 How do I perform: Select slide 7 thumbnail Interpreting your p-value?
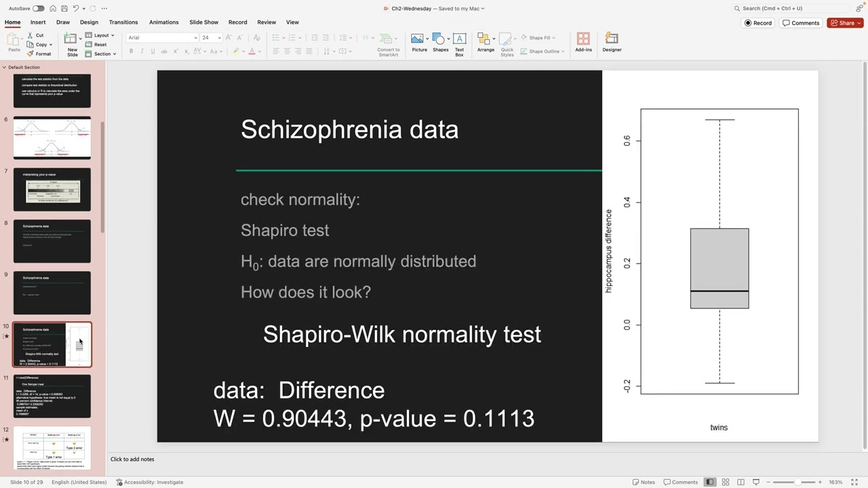click(x=52, y=190)
